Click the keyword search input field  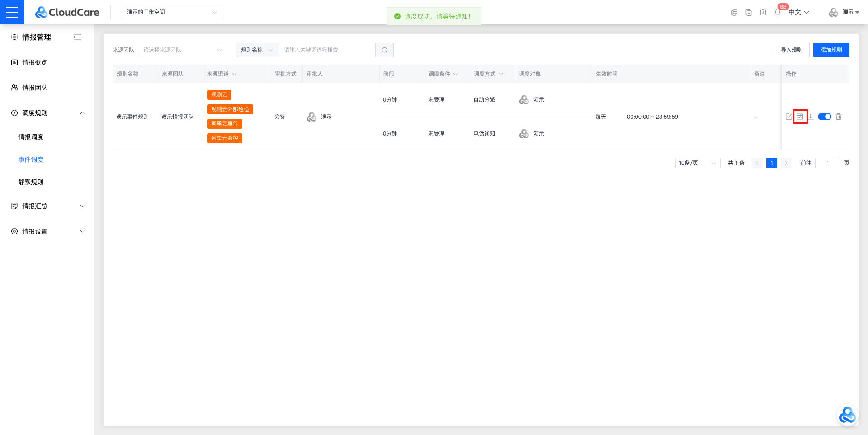pos(327,50)
